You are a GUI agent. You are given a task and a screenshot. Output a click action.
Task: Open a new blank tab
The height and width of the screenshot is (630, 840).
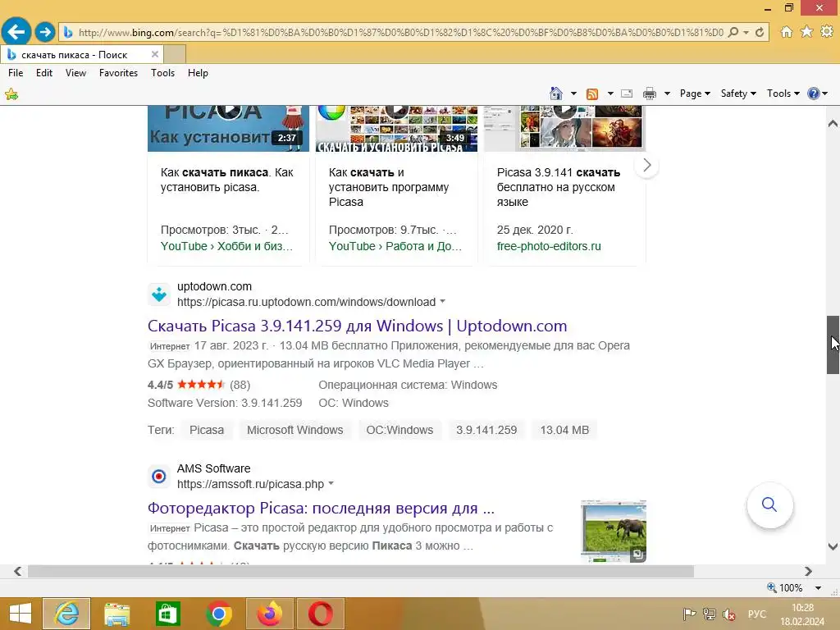coord(175,55)
